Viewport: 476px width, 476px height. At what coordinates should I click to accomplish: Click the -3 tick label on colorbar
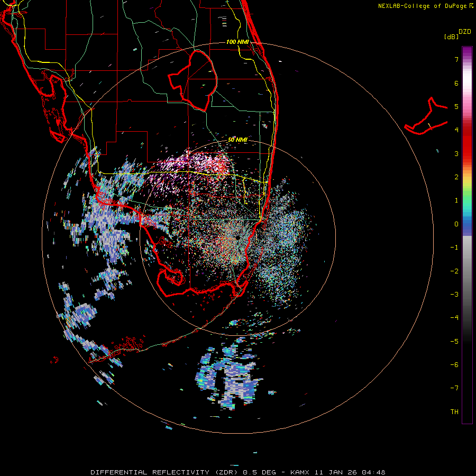click(454, 295)
